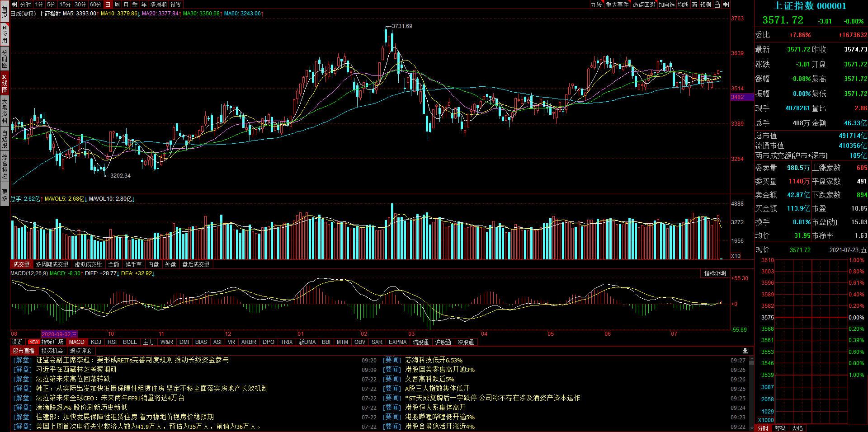The image size is (868, 432).
Task: Switch to the 火焰 tab at bottom right
Action: (x=797, y=428)
